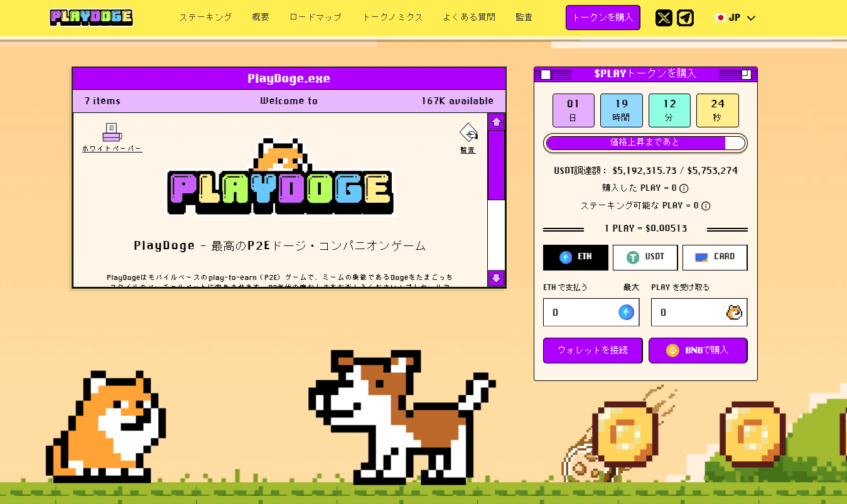Click the USDT調達額 raised amount text

[x=645, y=171]
